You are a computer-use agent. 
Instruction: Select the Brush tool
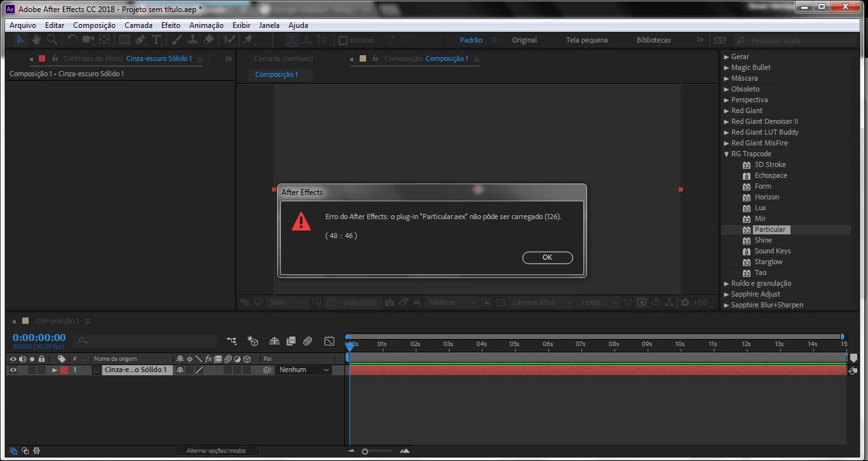point(177,40)
